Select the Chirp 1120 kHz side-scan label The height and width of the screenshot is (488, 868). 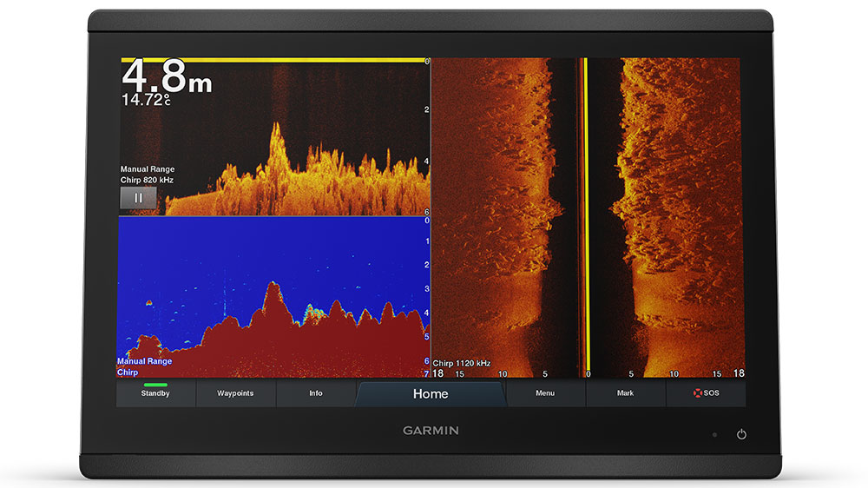pyautogui.click(x=462, y=363)
